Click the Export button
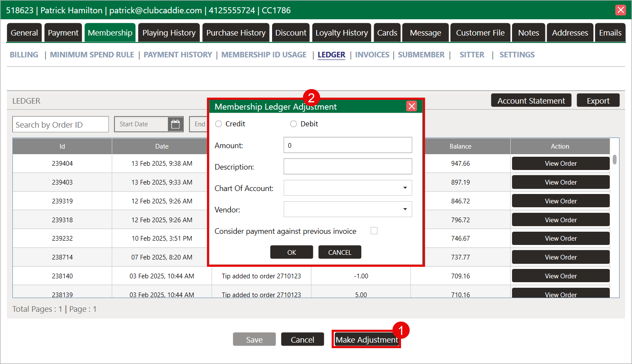The image size is (632, 364). [x=598, y=101]
